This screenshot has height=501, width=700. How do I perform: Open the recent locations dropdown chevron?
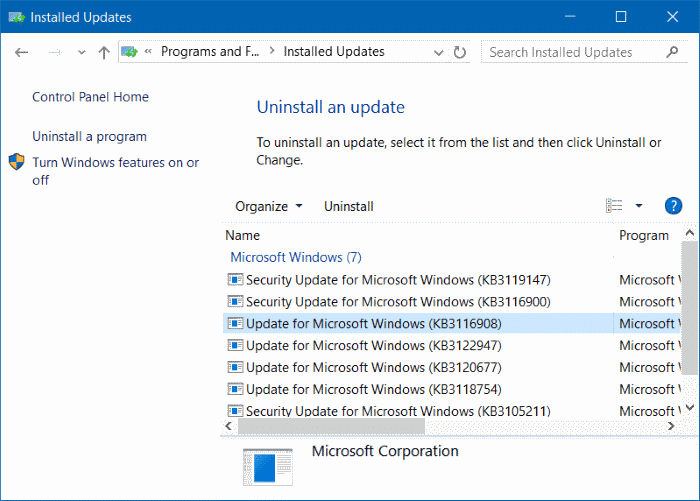pos(81,52)
